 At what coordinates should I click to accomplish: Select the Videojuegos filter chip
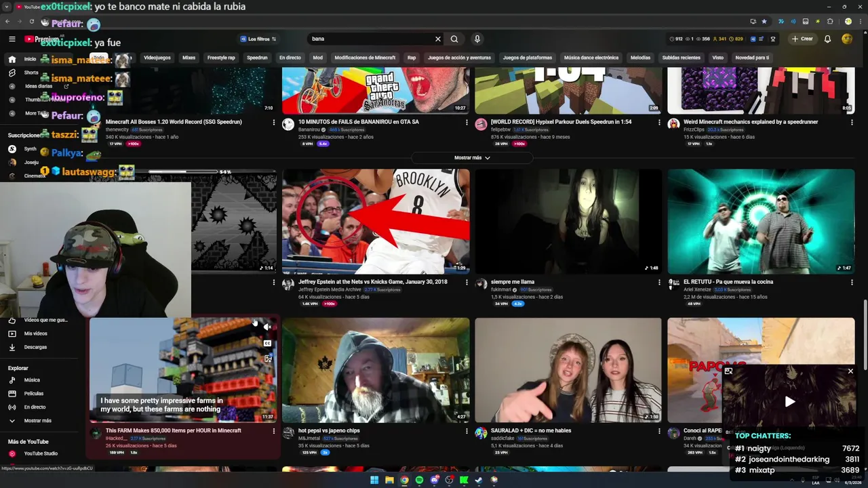(157, 58)
